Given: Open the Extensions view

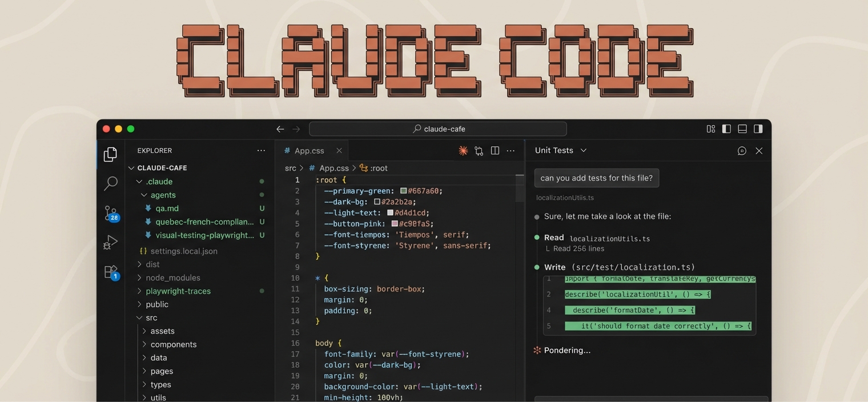Looking at the screenshot, I should [110, 272].
